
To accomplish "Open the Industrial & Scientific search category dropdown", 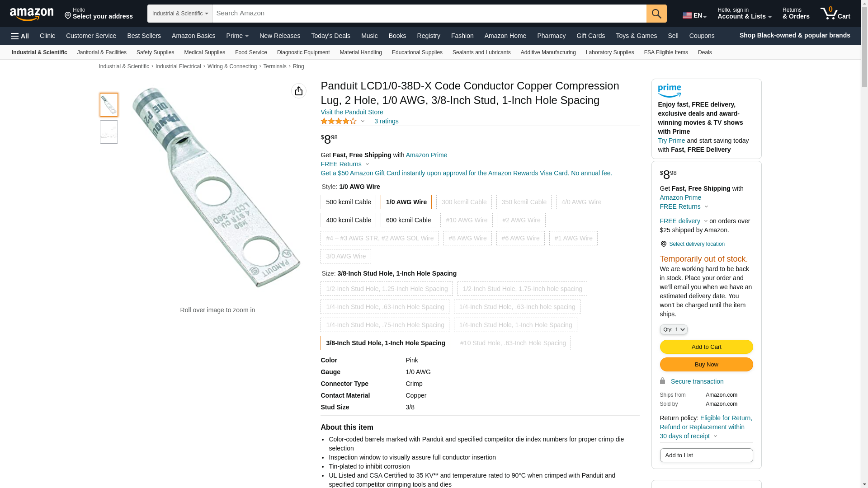I will click(x=180, y=14).
